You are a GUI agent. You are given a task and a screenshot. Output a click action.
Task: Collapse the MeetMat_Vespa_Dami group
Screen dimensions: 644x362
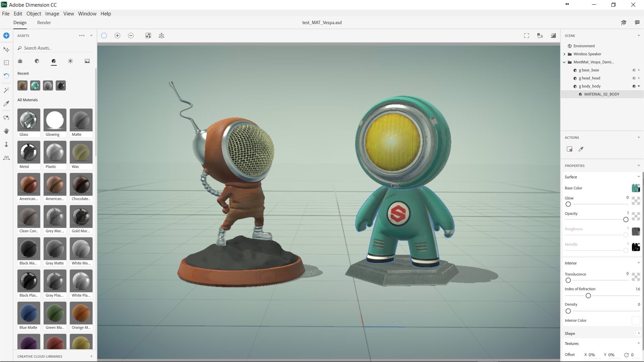(x=565, y=62)
